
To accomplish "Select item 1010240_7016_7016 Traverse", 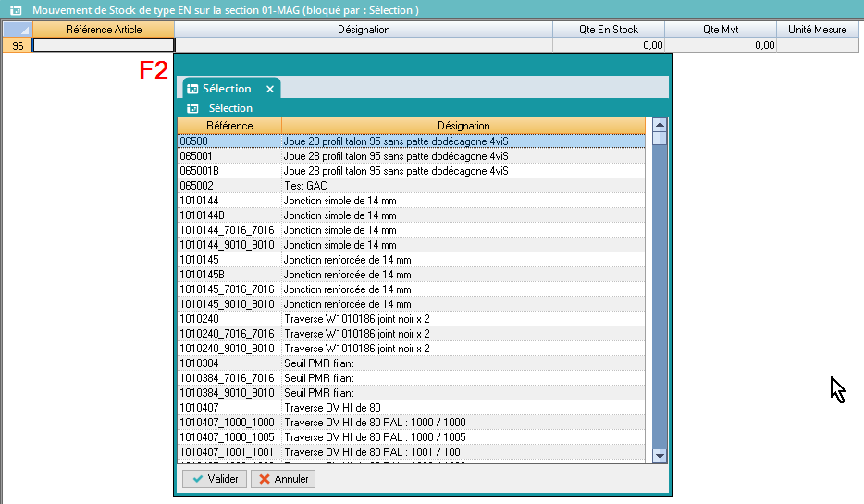I will pos(228,334).
